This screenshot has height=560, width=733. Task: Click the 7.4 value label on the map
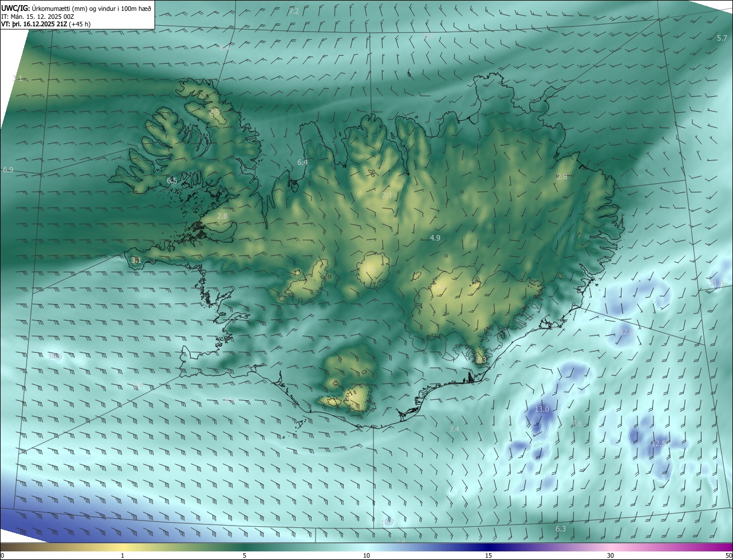[454, 429]
